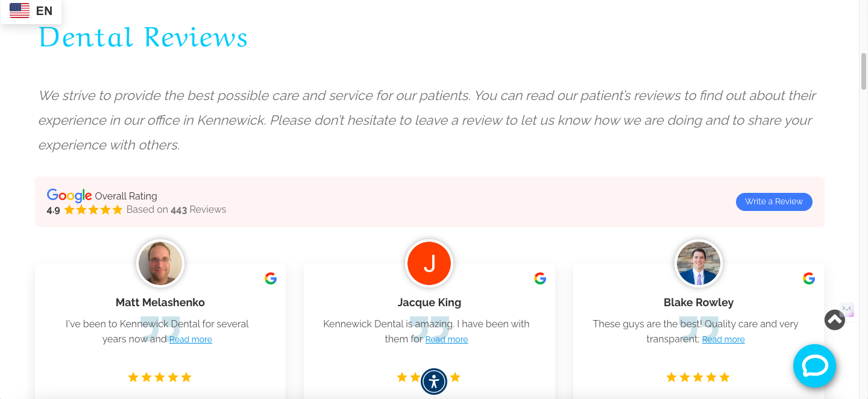Click Jacque King's orange J avatar
Screen dimensions: 868x399
tap(429, 263)
